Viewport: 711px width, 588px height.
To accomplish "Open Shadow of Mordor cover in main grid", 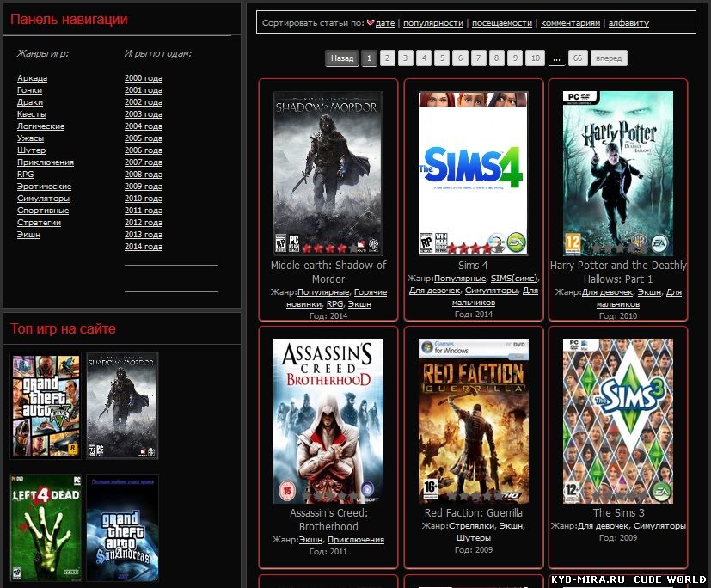I will [x=328, y=173].
